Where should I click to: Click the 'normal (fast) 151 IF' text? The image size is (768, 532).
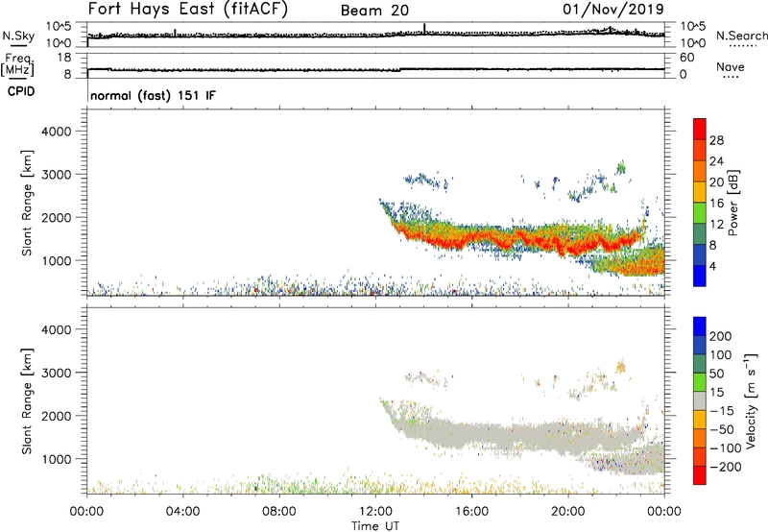click(x=153, y=95)
